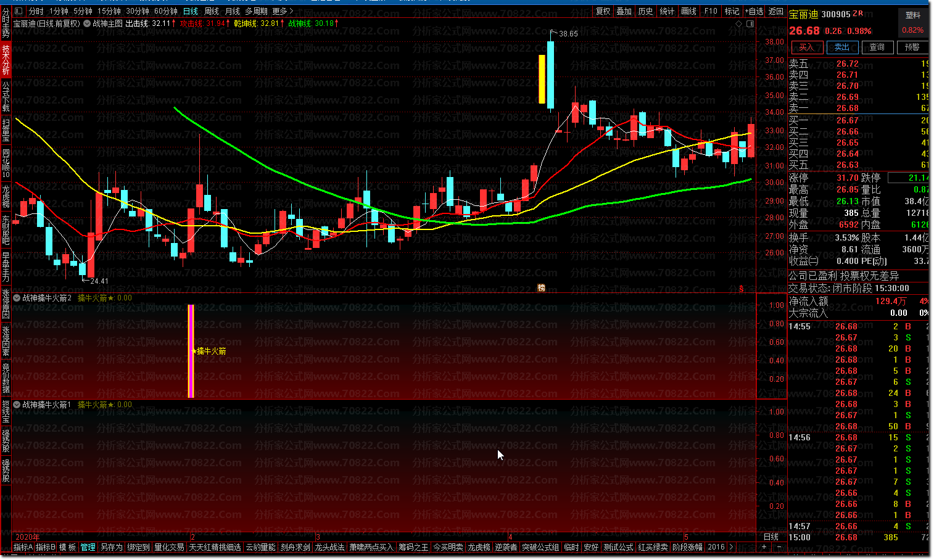
Task: Select the 日线 daily period
Action: click(191, 11)
